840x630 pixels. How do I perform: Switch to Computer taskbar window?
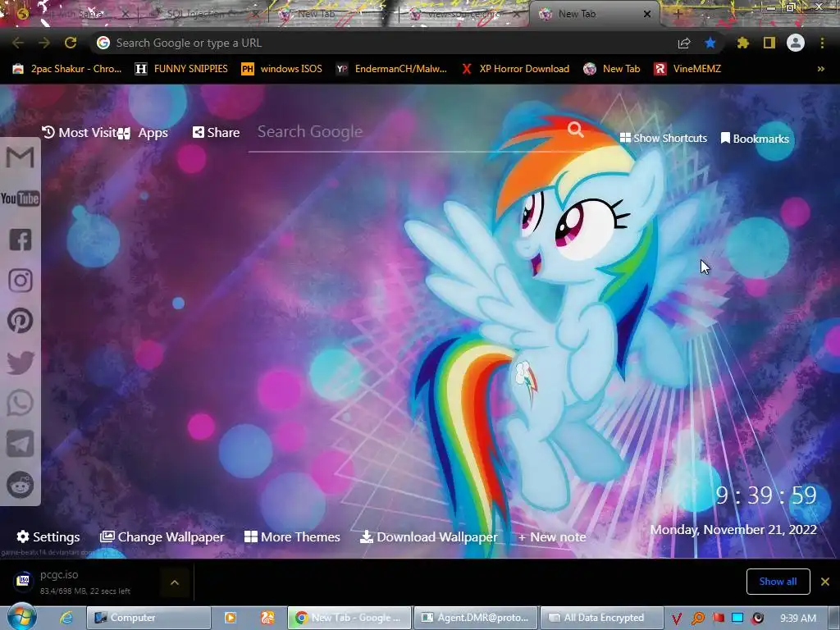(x=148, y=618)
